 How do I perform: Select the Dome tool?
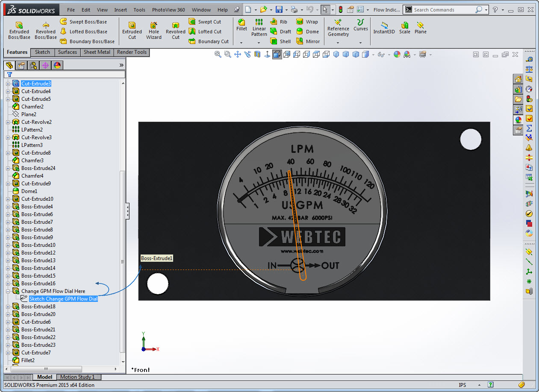[x=307, y=32]
